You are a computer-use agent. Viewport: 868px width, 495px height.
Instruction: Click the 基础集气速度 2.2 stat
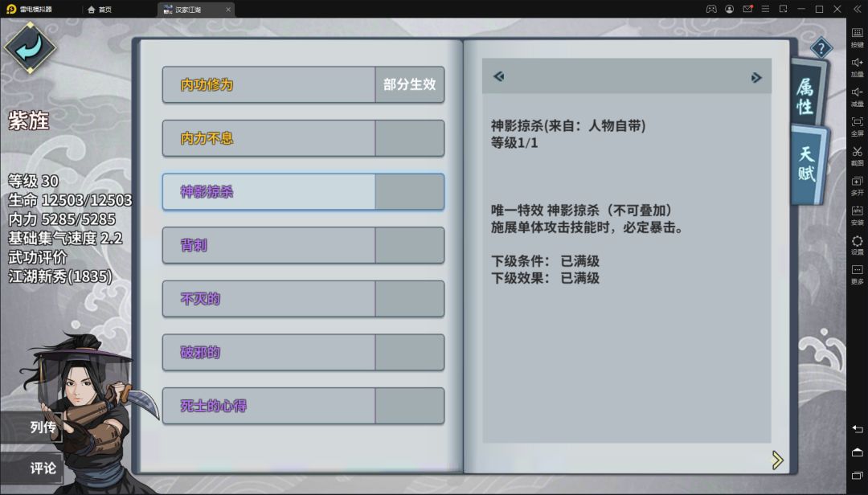(x=65, y=238)
